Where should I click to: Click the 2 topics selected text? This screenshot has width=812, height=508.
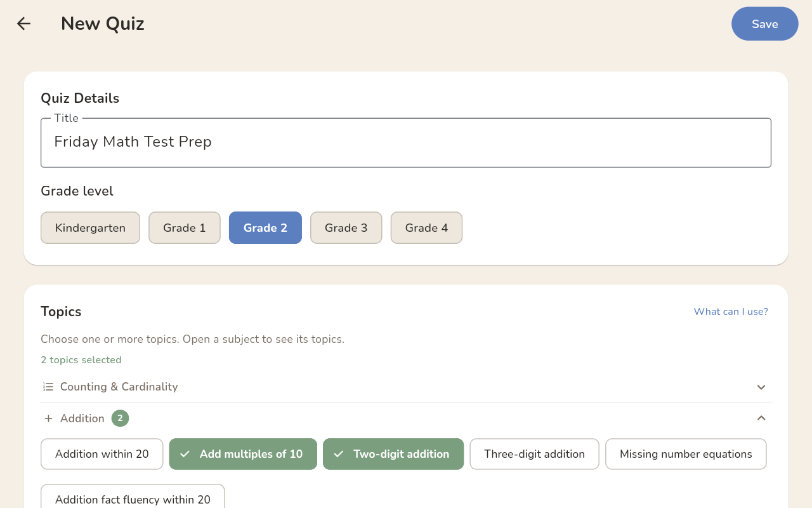coord(81,360)
